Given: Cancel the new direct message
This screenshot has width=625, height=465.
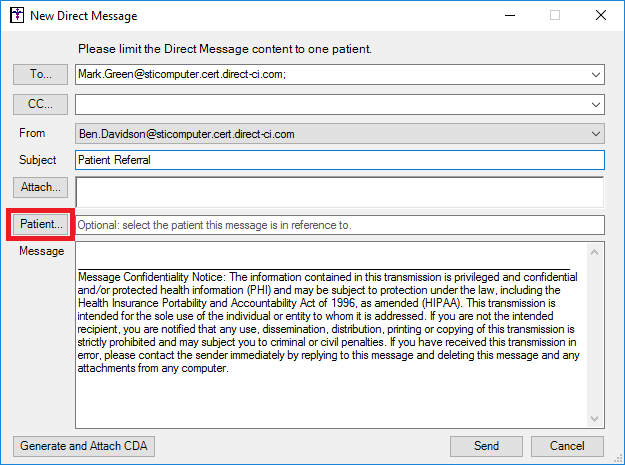Looking at the screenshot, I should click(x=567, y=446).
